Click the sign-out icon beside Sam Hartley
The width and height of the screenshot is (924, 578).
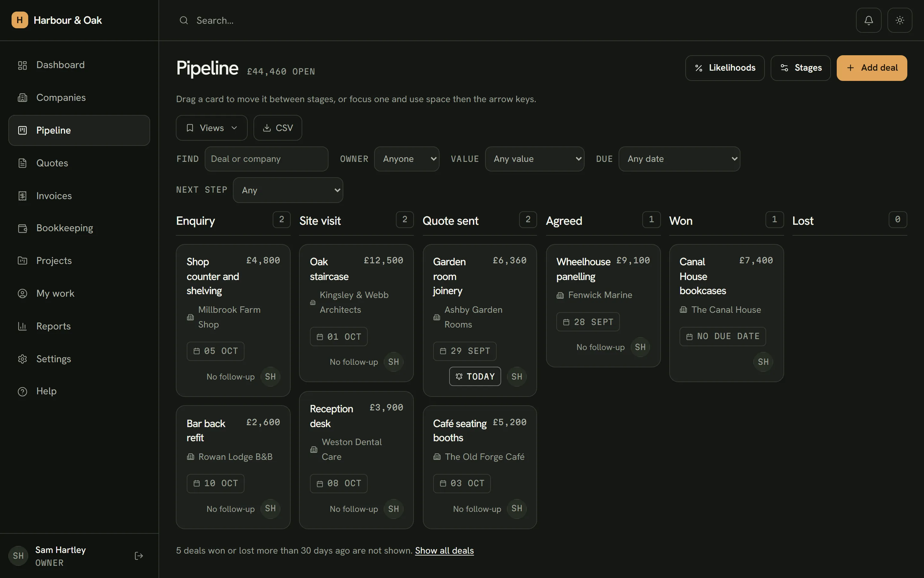click(139, 556)
